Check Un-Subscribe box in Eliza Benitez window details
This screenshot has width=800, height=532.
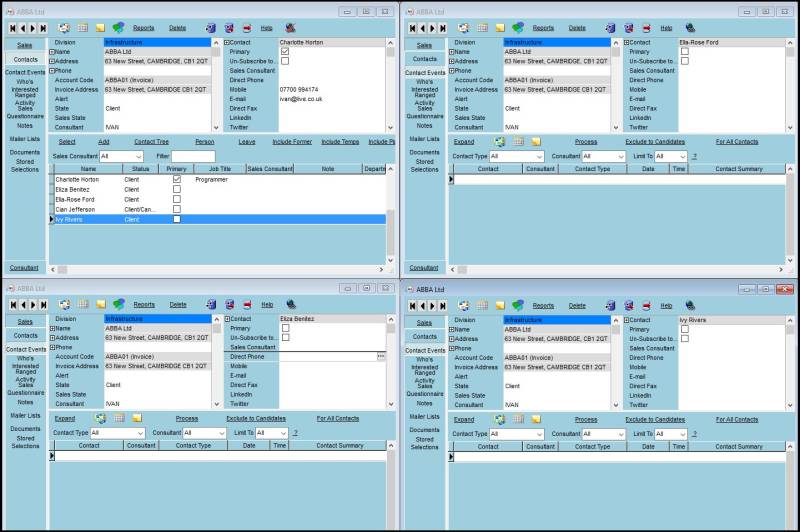pos(286,337)
